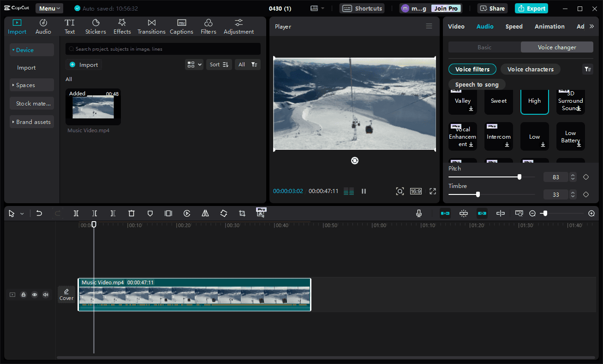Click the Freeze frame icon

(168, 213)
